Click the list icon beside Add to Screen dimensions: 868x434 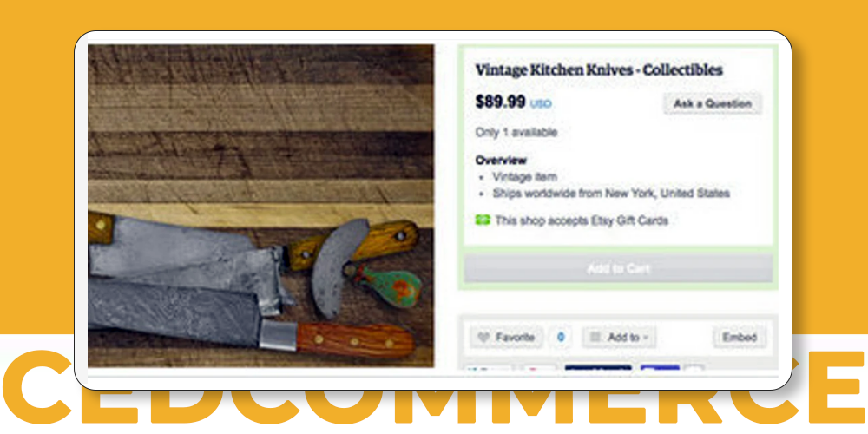coord(595,337)
